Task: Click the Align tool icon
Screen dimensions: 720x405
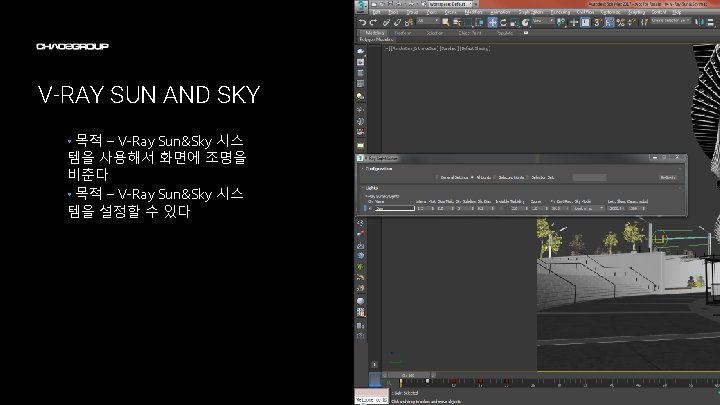Action: (711, 22)
